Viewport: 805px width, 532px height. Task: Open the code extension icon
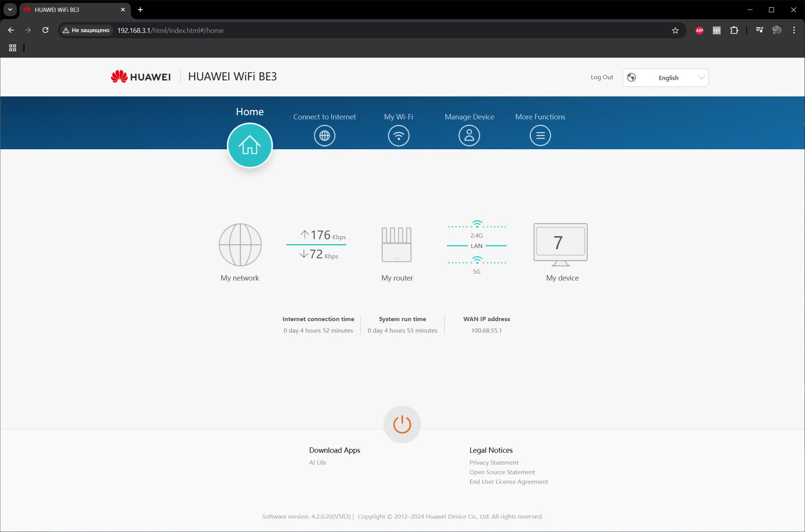pyautogui.click(x=717, y=30)
